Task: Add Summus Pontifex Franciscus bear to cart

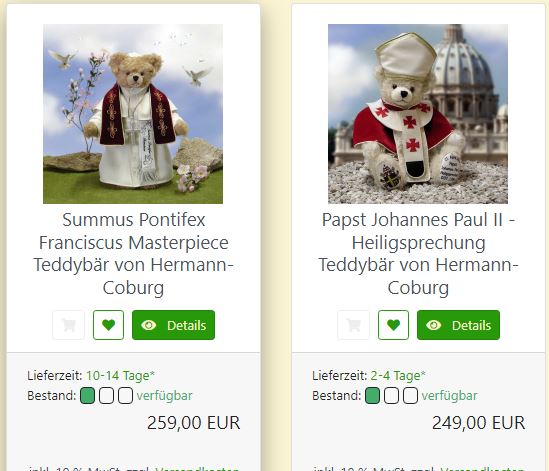Action: pyautogui.click(x=69, y=325)
